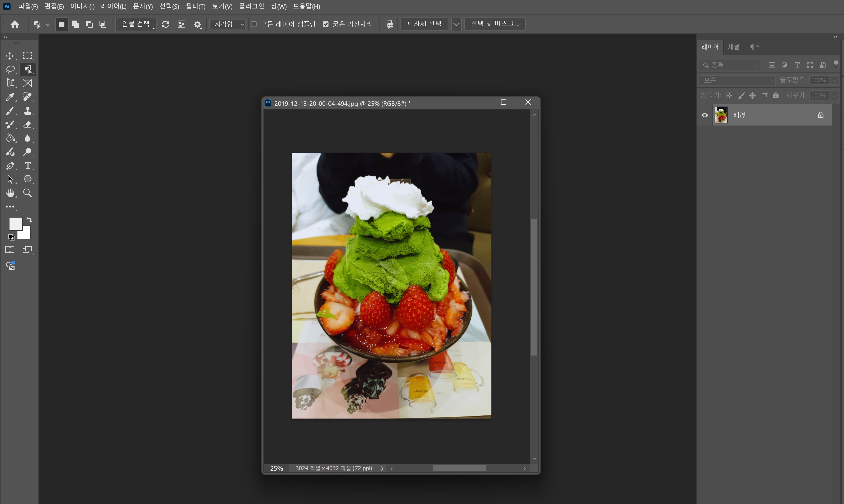Viewport: 844px width, 504px height.
Task: Select the Crop tool
Action: tap(10, 83)
